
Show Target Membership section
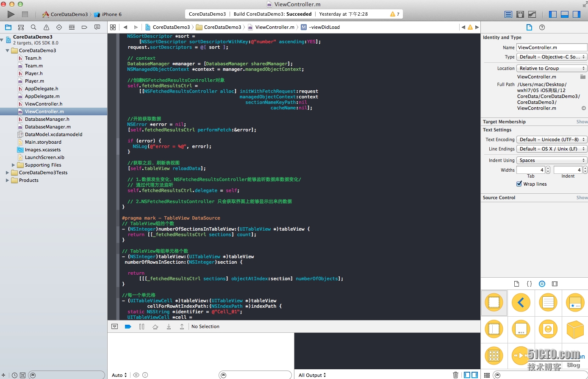coord(582,122)
